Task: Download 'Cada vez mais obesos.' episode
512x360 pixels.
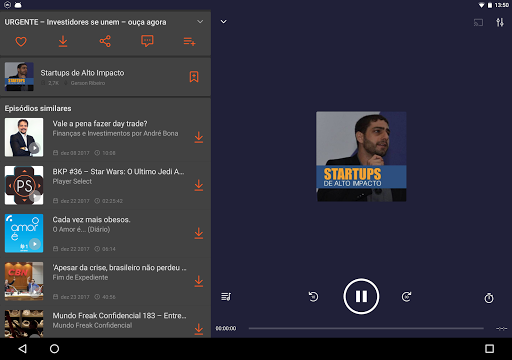Action: [199, 233]
